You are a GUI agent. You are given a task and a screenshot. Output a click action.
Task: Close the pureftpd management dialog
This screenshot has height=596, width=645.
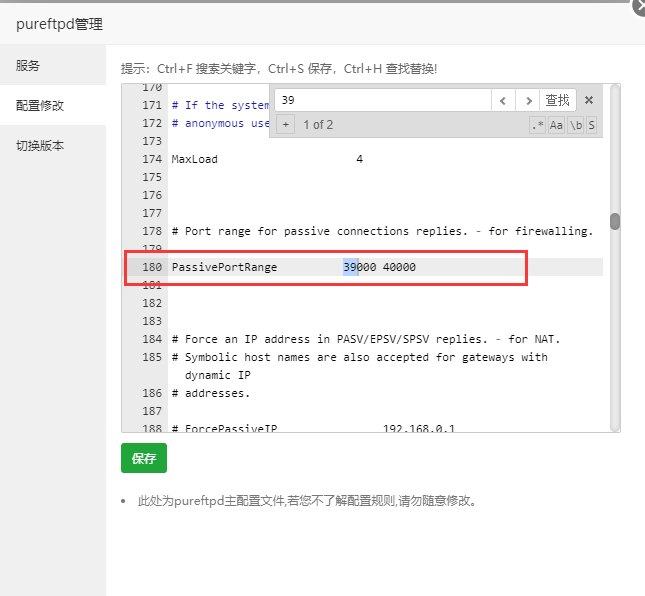click(x=640, y=7)
